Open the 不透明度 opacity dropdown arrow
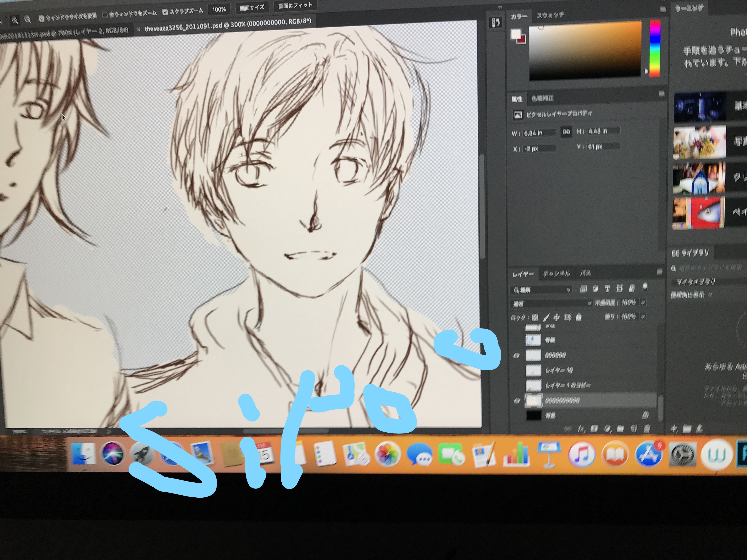 pyautogui.click(x=643, y=302)
